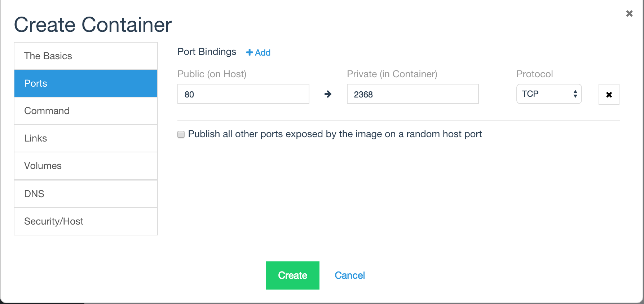Click the publish all ports label text

[x=335, y=134]
